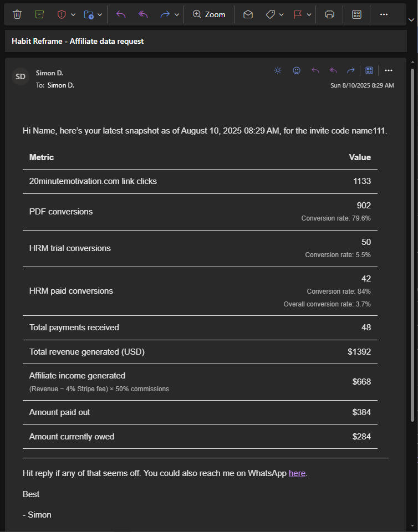The height and width of the screenshot is (532, 418).
Task: Open More actions on the message header
Action: coord(388,70)
